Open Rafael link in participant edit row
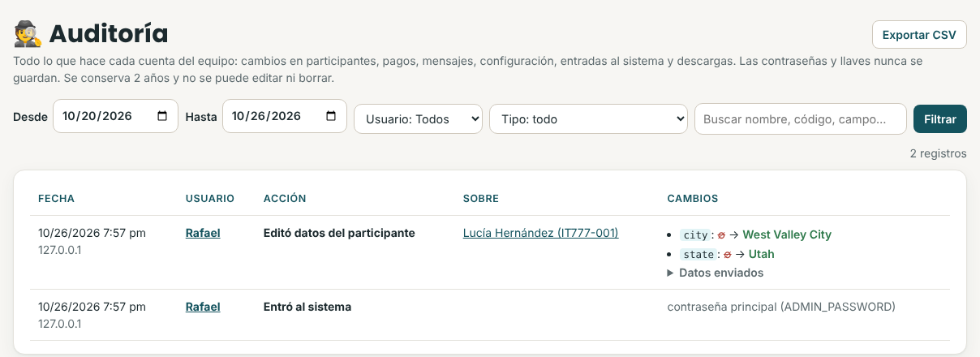 [x=203, y=233]
